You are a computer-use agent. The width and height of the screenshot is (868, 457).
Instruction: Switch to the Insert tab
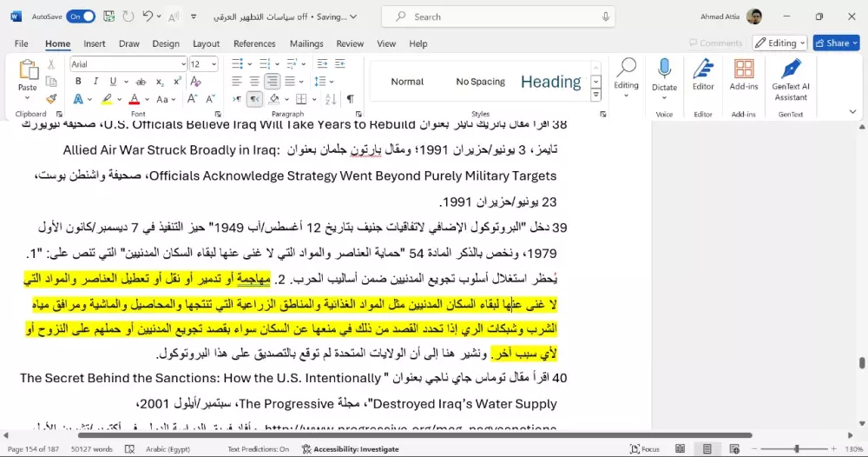point(94,43)
